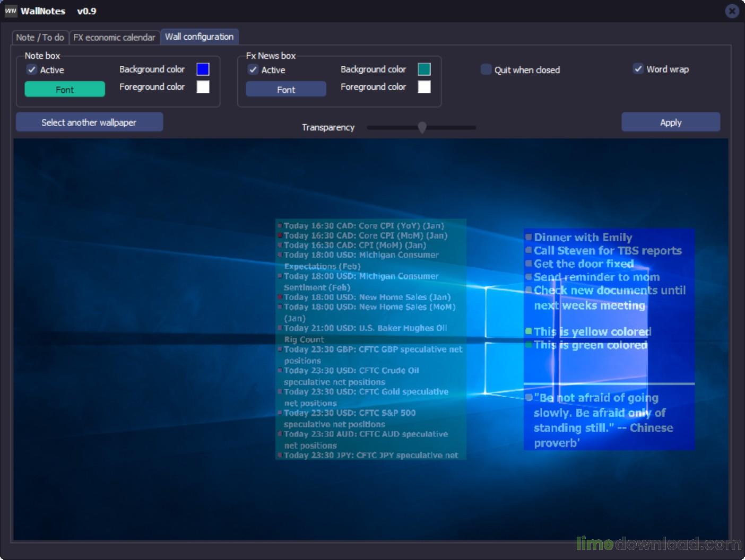
Task: Disable Word wrap
Action: pyautogui.click(x=638, y=68)
